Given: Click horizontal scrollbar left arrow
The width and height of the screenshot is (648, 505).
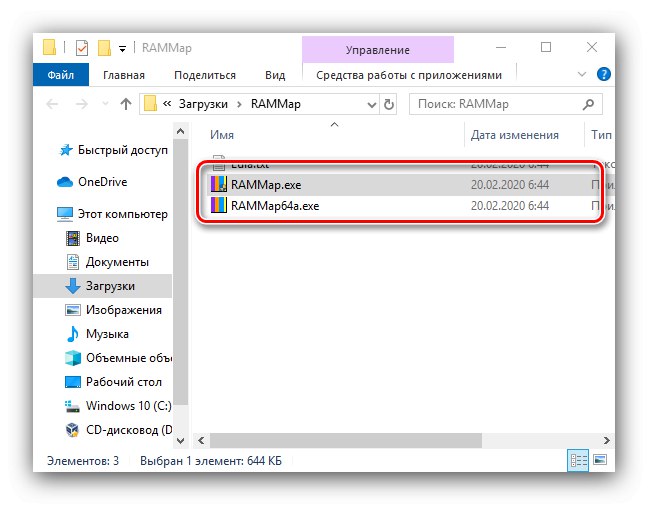Looking at the screenshot, I should (201, 441).
